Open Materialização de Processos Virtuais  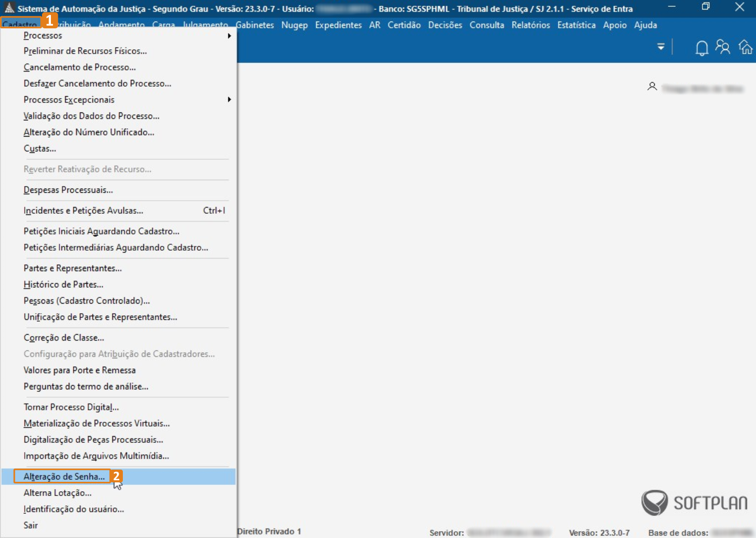tap(118, 423)
